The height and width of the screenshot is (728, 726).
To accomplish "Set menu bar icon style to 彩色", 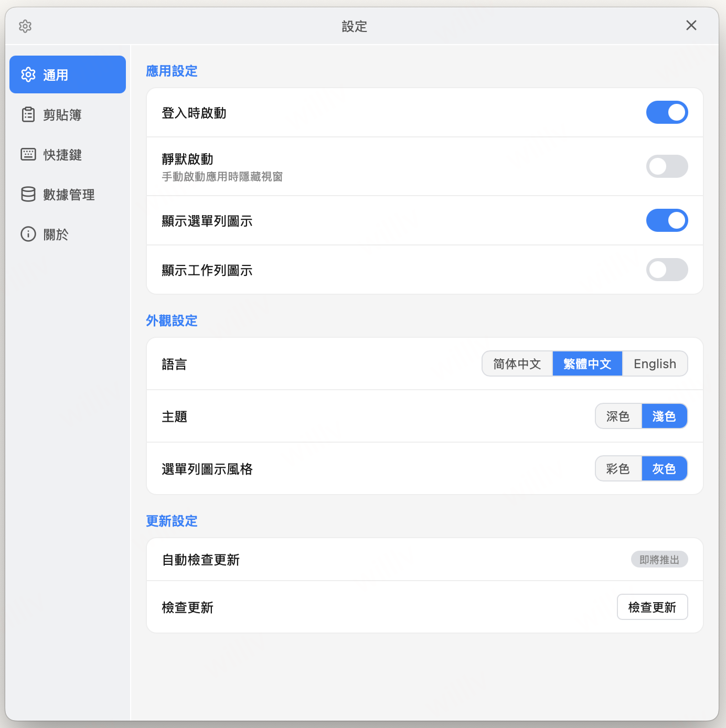I will point(618,468).
